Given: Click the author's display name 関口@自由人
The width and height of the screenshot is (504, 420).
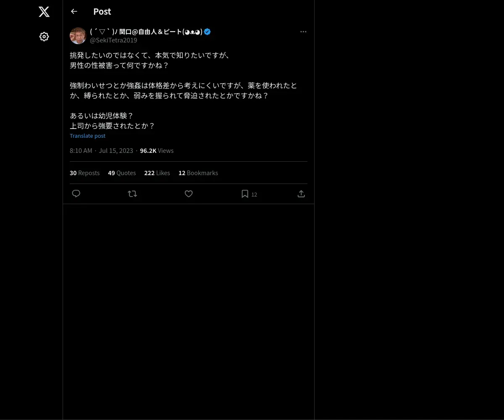Looking at the screenshot, I should (146, 31).
